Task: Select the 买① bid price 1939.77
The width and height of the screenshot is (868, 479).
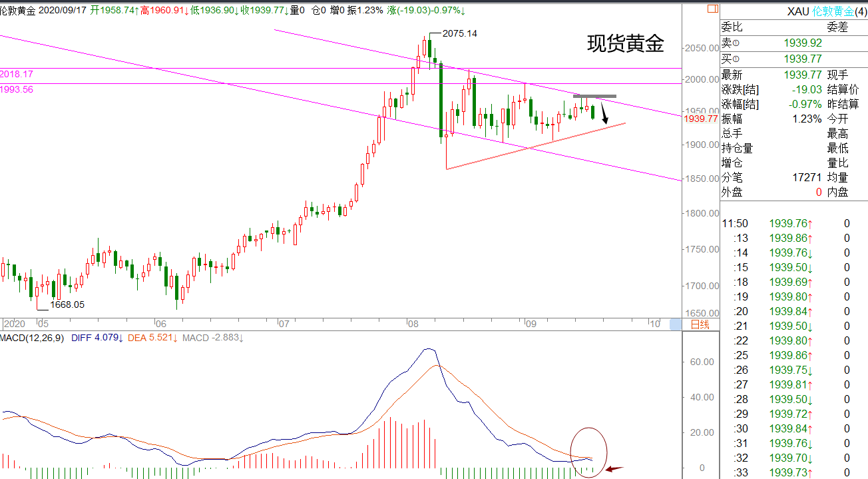Action: pyautogui.click(x=803, y=60)
